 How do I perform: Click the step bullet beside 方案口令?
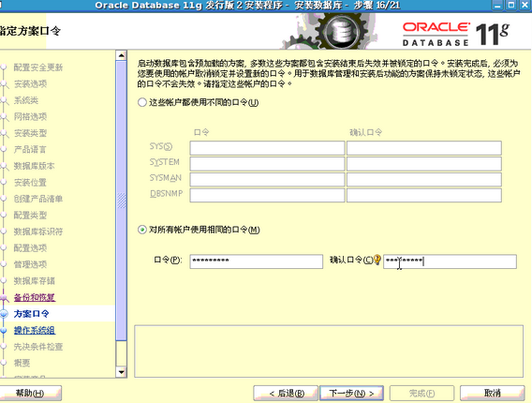point(4,314)
